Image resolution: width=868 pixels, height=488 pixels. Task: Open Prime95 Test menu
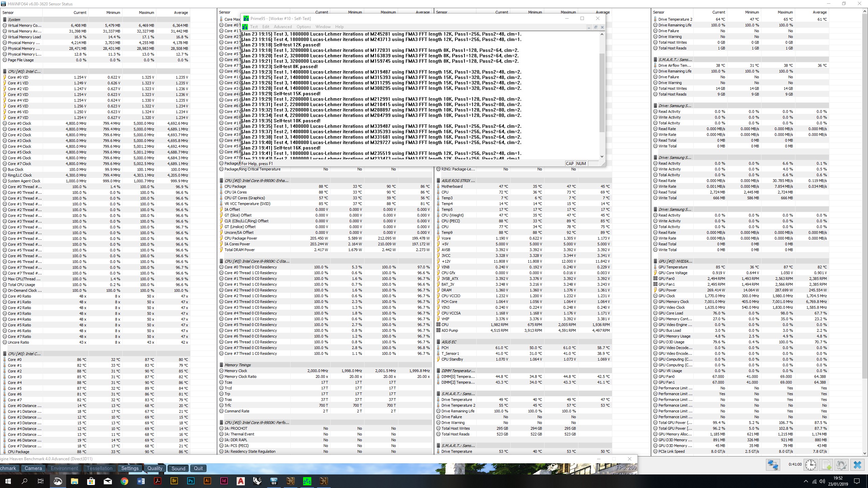point(254,27)
